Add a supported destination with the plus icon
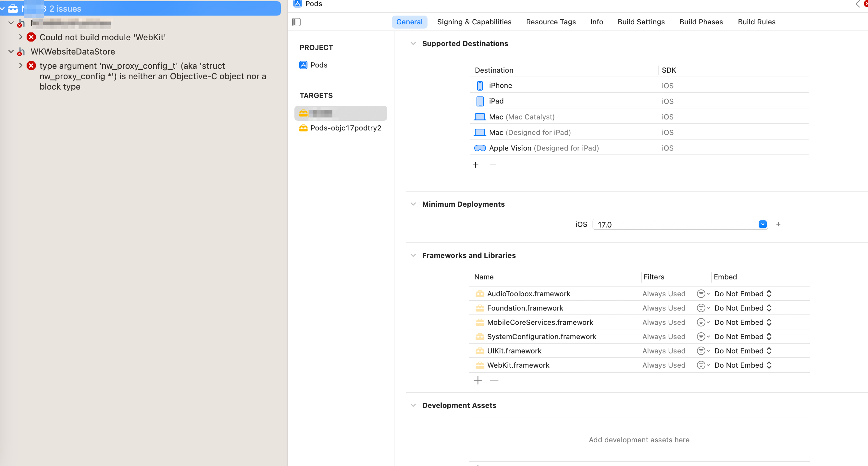The height and width of the screenshot is (466, 868). [x=476, y=165]
